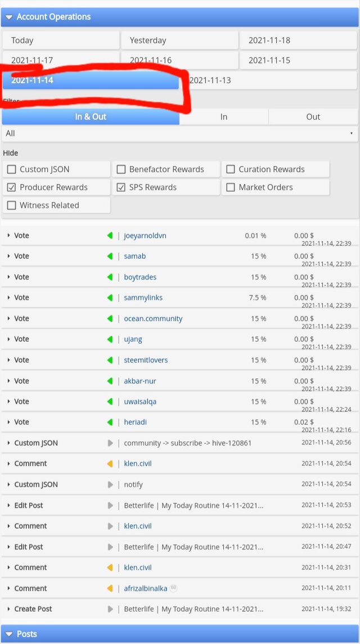Click green arrow icon next to heriadi
The height and width of the screenshot is (644, 360).
click(x=110, y=422)
